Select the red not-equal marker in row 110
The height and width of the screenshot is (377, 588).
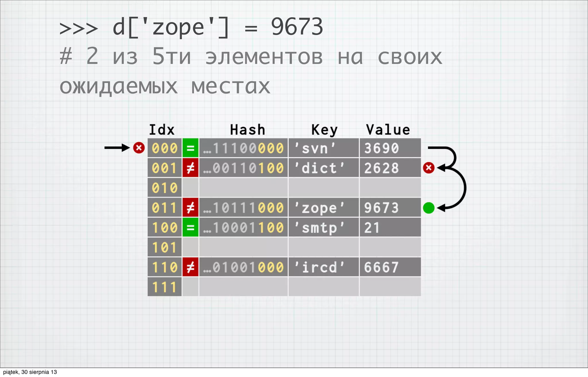(x=190, y=267)
